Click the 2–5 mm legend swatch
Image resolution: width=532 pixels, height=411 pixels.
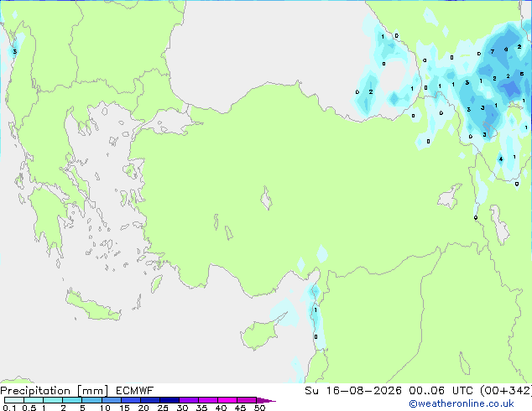point(72,400)
